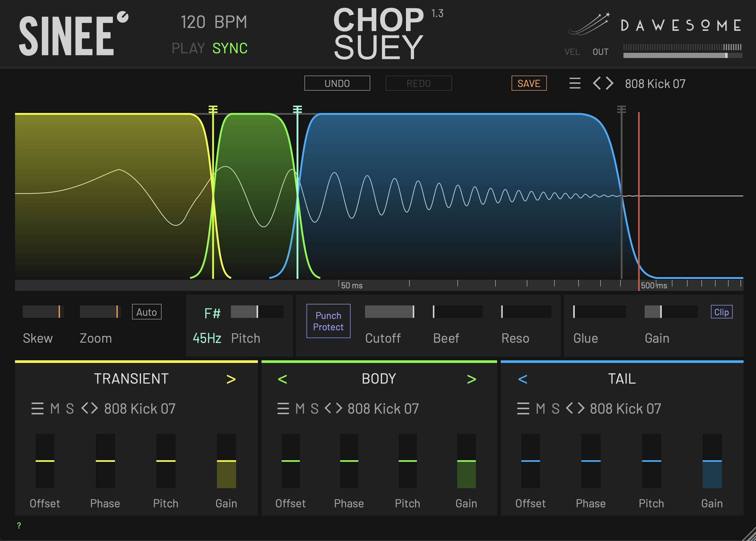This screenshot has height=541, width=756.
Task: Toggle the Clip option
Action: (721, 312)
